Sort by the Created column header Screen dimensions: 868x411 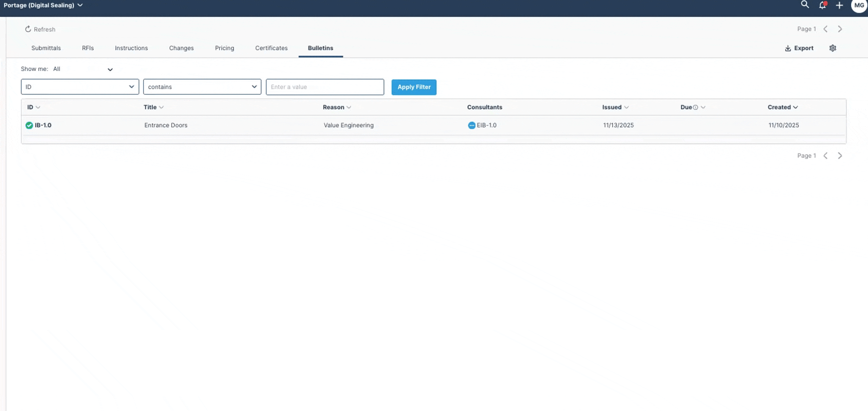click(x=782, y=107)
